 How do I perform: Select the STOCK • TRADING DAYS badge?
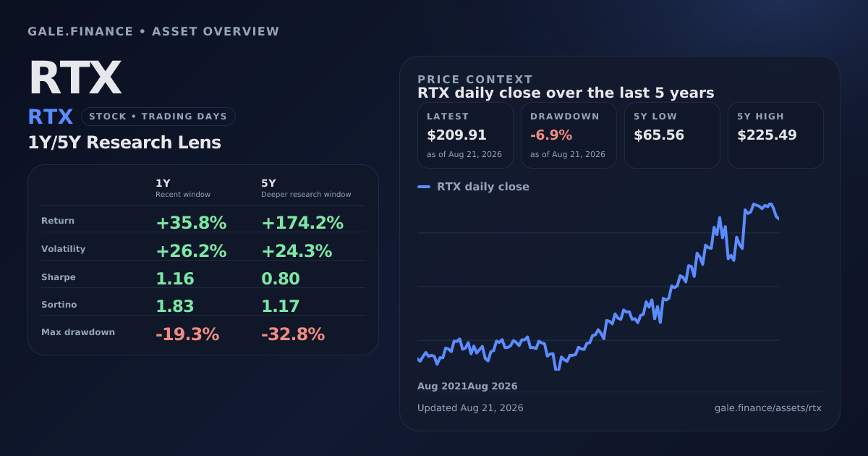[x=158, y=117]
